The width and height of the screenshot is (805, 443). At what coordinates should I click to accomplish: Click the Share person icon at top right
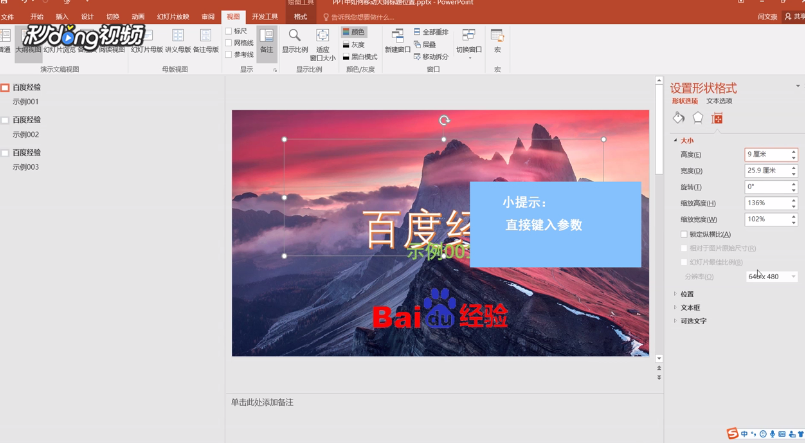click(x=788, y=16)
